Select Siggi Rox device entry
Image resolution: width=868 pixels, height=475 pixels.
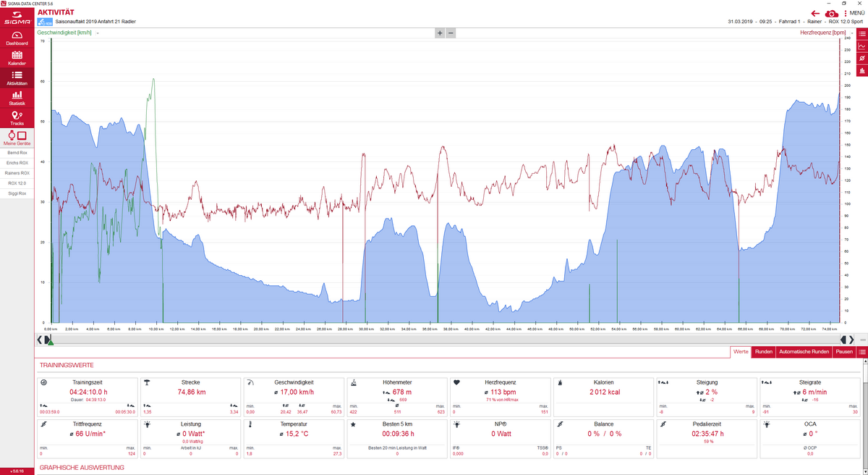[17, 193]
